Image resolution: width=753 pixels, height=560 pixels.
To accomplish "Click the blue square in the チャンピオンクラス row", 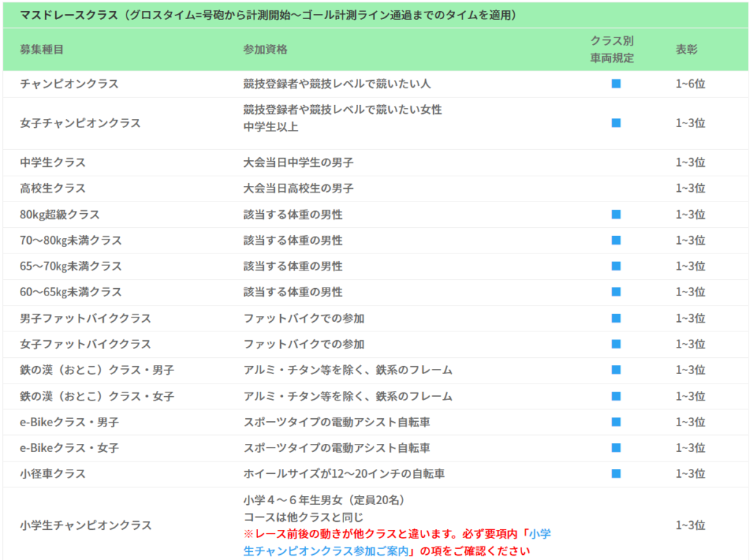I will click(616, 84).
